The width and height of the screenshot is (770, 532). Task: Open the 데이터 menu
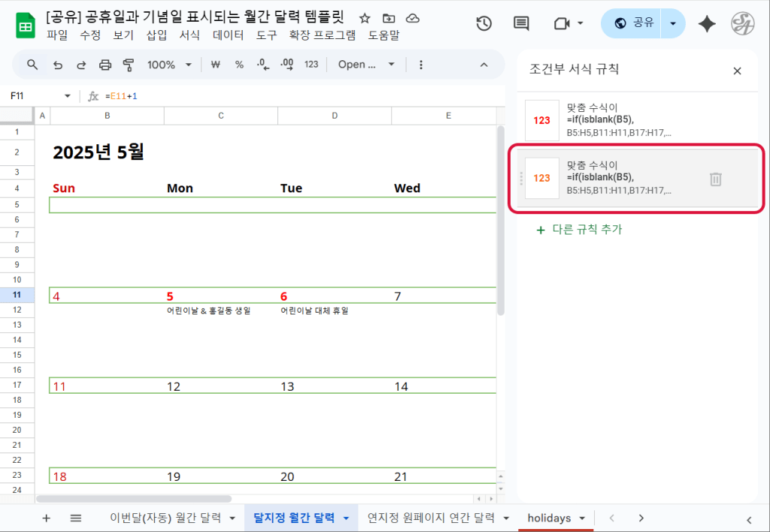[x=228, y=35]
